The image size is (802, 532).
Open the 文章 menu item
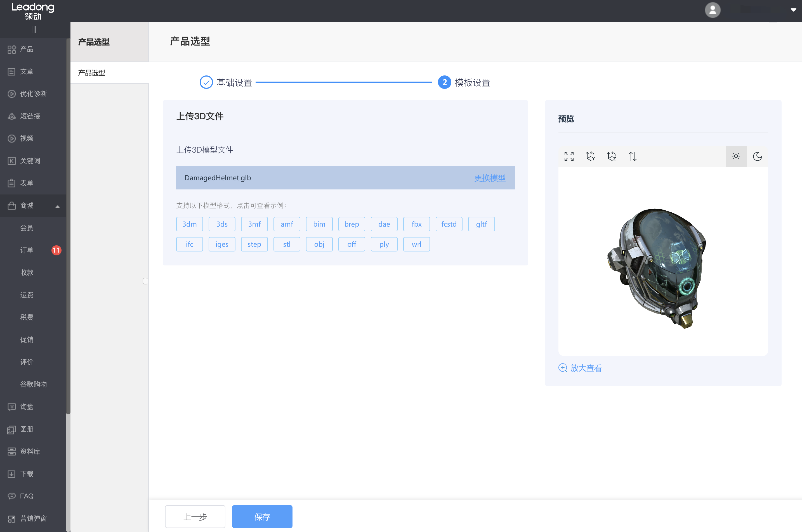tap(27, 71)
